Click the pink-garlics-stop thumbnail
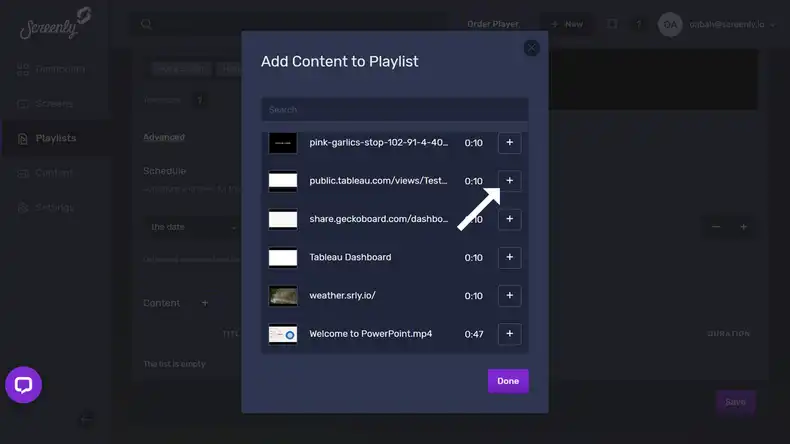Image resolution: width=790 pixels, height=444 pixels. click(x=283, y=143)
